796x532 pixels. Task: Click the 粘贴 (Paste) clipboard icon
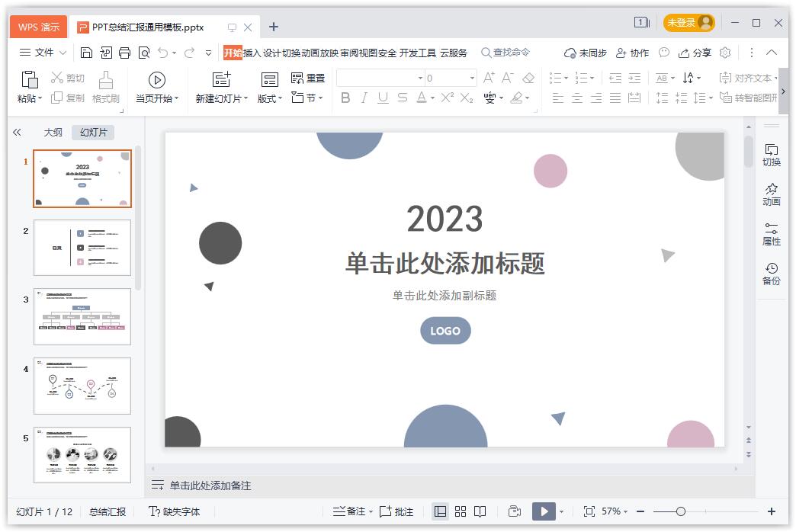tap(29, 79)
